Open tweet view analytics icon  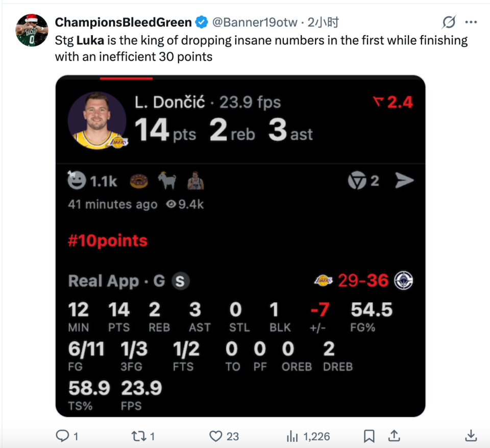(292, 436)
